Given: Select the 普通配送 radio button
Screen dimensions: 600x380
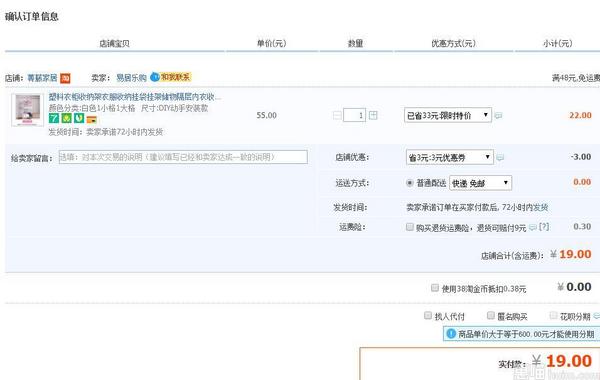Looking at the screenshot, I should coord(409,183).
